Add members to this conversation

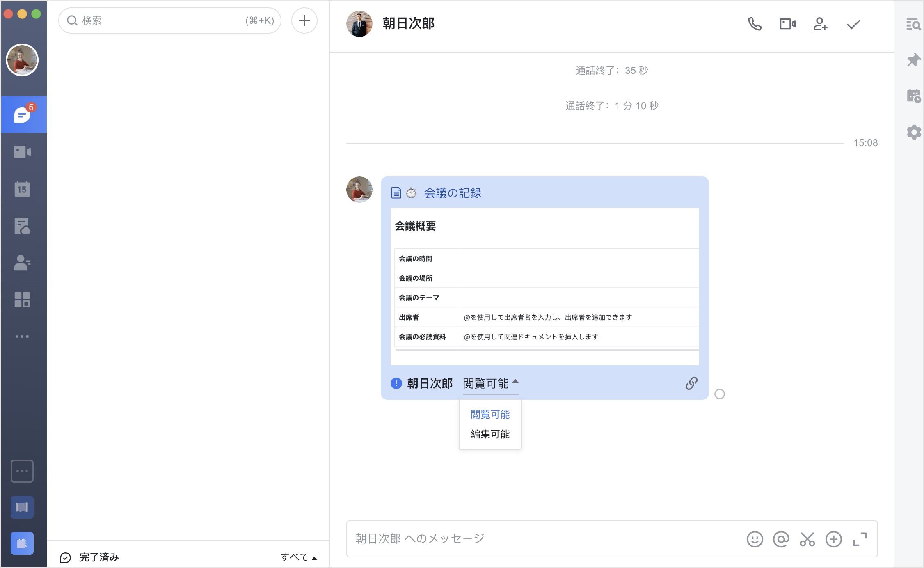tap(820, 24)
